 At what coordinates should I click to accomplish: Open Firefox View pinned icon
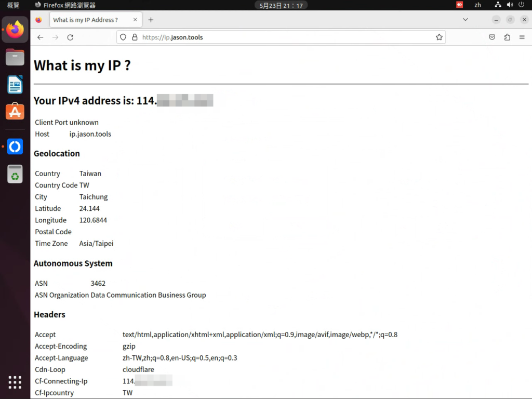38,20
